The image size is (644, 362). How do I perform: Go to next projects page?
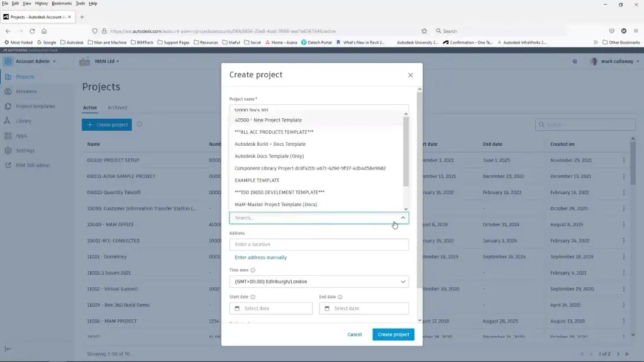tap(618, 354)
